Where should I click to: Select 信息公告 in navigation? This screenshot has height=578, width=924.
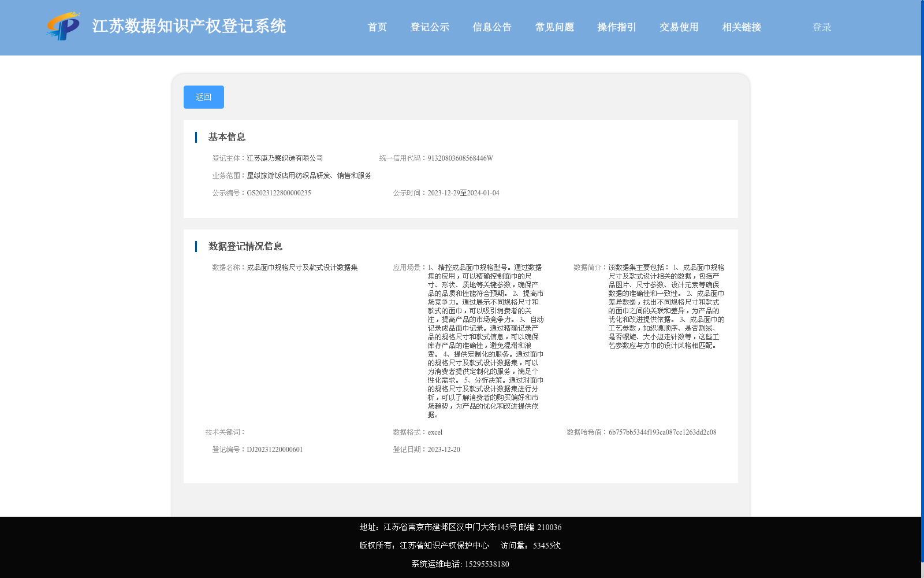492,27
